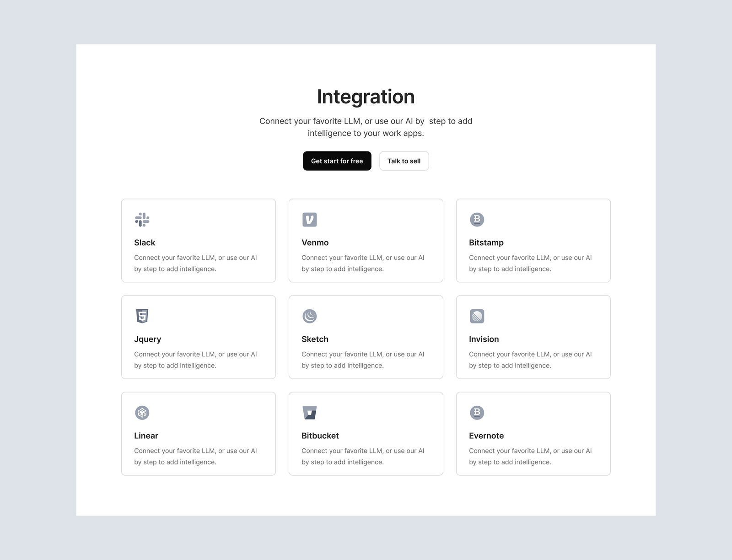Open the Invision card title
Viewport: 732px width, 560px height.
tap(484, 339)
